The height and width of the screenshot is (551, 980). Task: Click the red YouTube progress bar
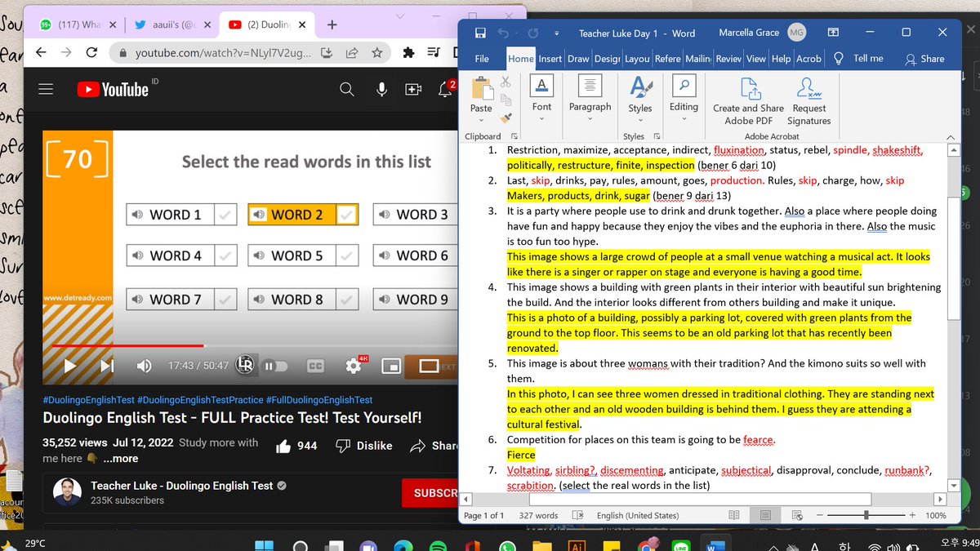tap(127, 345)
